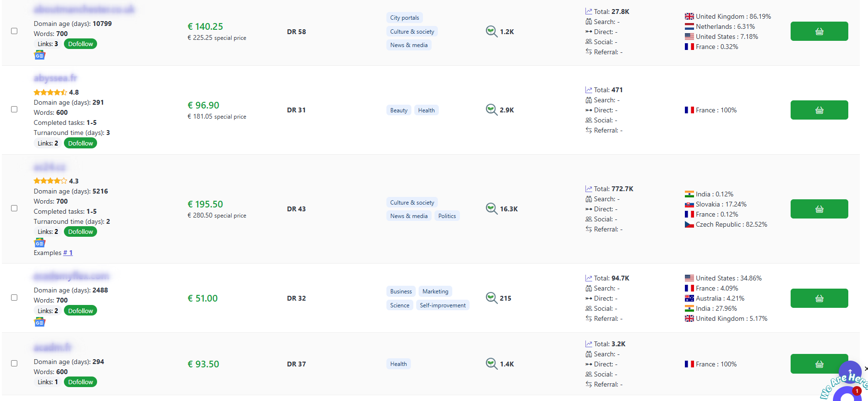Add the €51.00 listing to cart

coord(819,298)
